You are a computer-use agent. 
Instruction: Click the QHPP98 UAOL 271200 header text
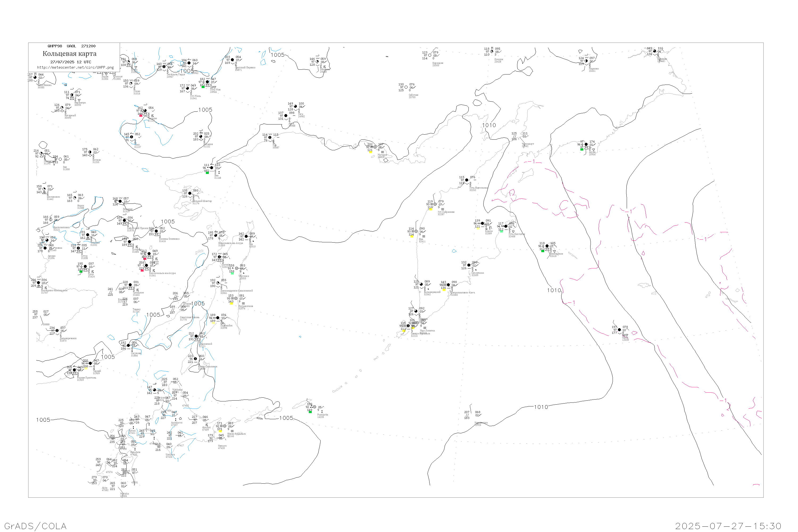point(72,46)
